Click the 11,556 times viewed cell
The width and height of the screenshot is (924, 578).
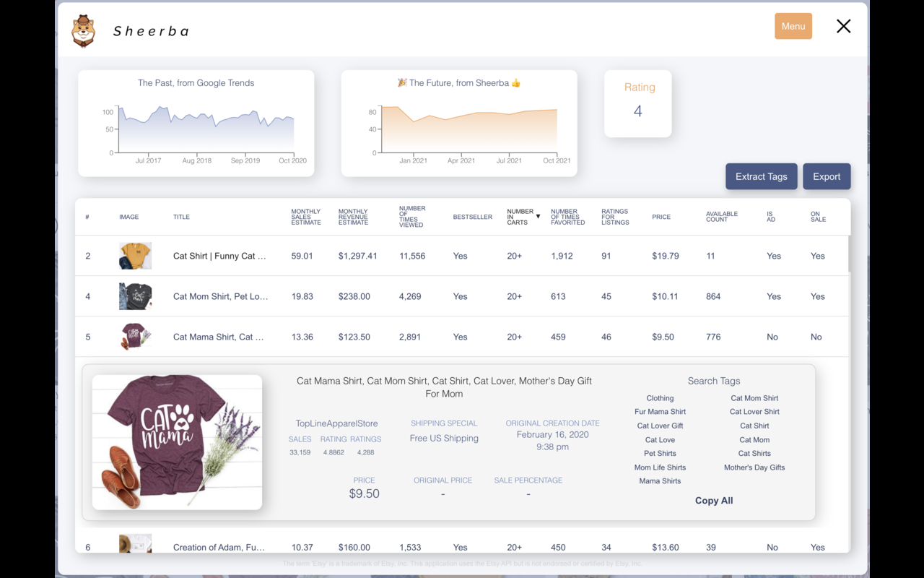point(412,256)
